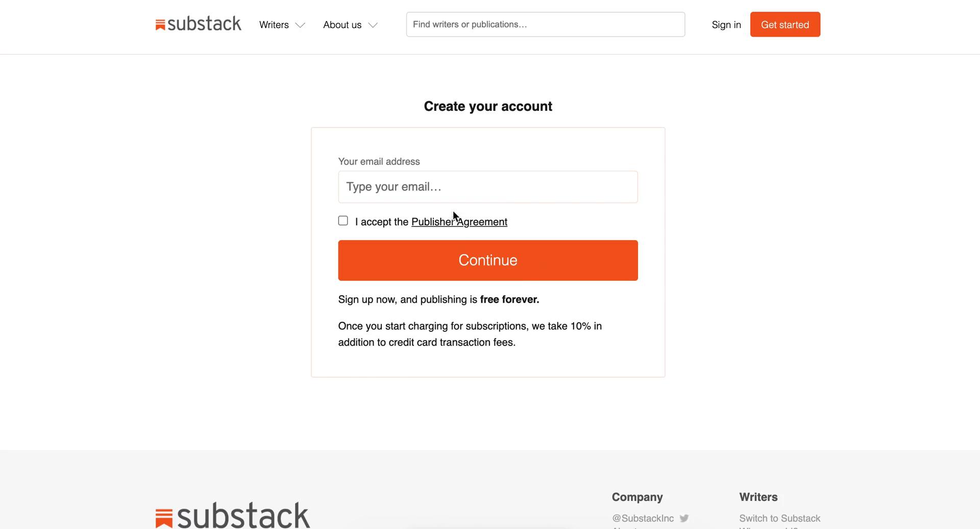This screenshot has height=529, width=980.
Task: Click the Substack logo in header
Action: [x=198, y=24]
